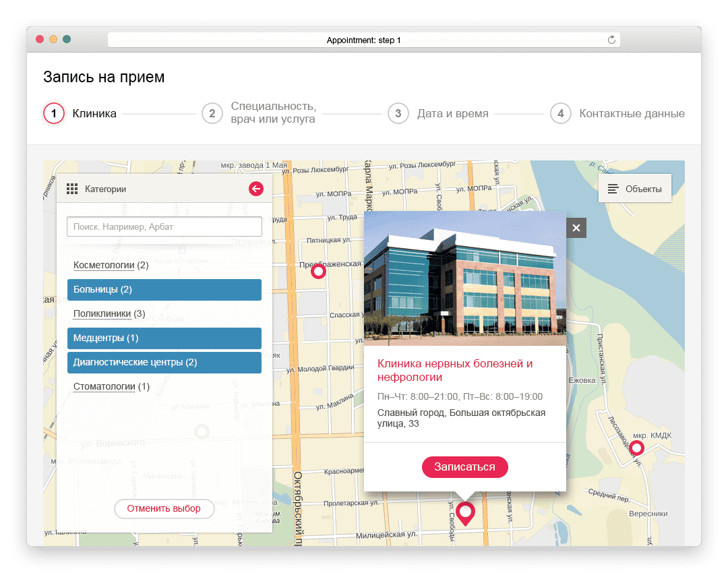The height and width of the screenshot is (573, 728).
Task: Deselect the Больницы (2) category
Action: click(164, 290)
